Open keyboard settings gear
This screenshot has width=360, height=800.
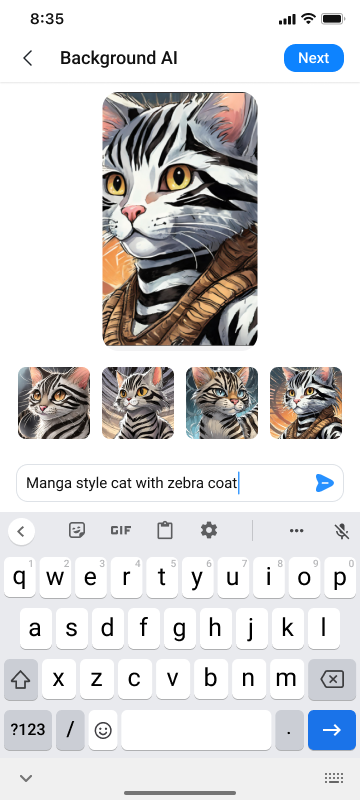pyautogui.click(x=209, y=531)
